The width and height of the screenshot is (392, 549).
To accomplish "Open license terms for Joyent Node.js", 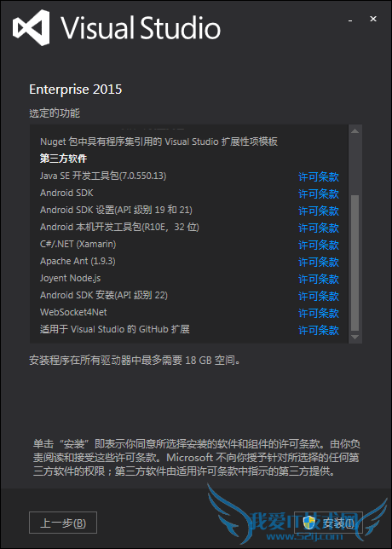I will coord(319,279).
